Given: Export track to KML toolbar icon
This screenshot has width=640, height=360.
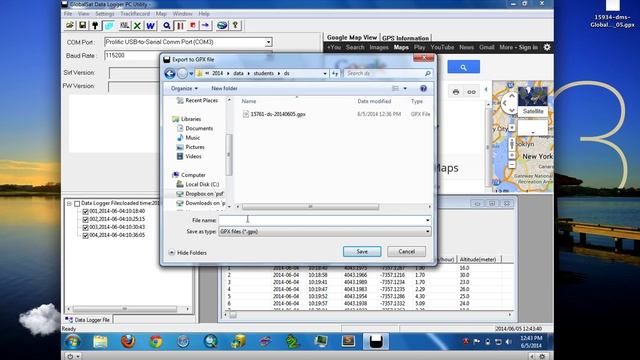Looking at the screenshot, I should (124, 26).
